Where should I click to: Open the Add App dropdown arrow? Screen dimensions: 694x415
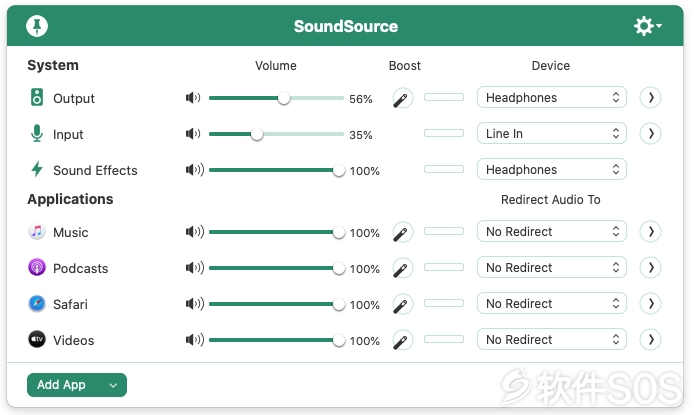(x=113, y=385)
